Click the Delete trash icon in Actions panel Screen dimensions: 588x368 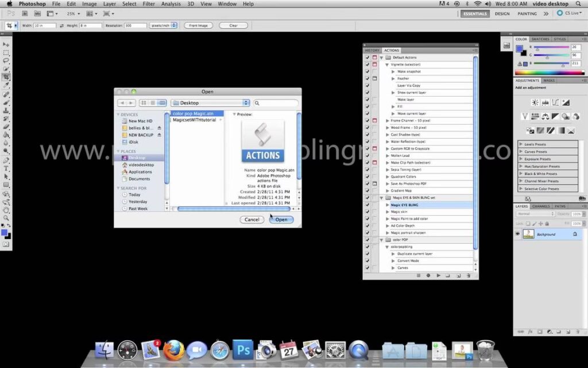(x=469, y=275)
